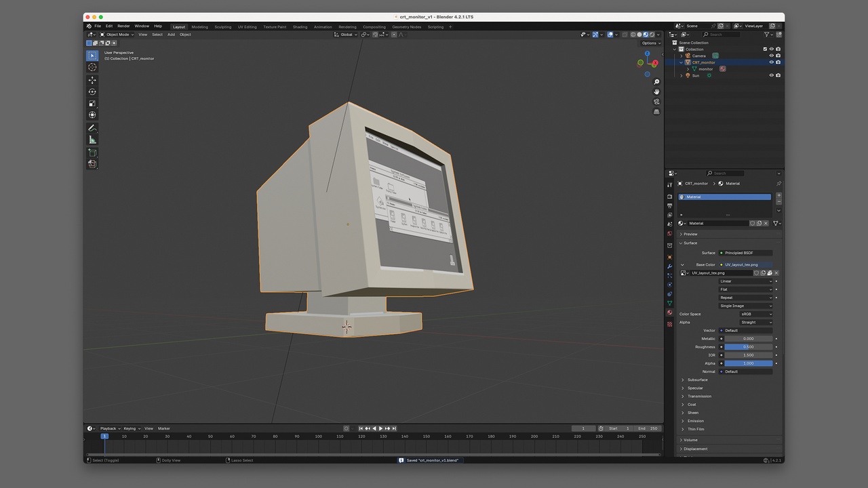This screenshot has height=488, width=868.
Task: Open the Object Mode dropdown
Action: tap(117, 35)
